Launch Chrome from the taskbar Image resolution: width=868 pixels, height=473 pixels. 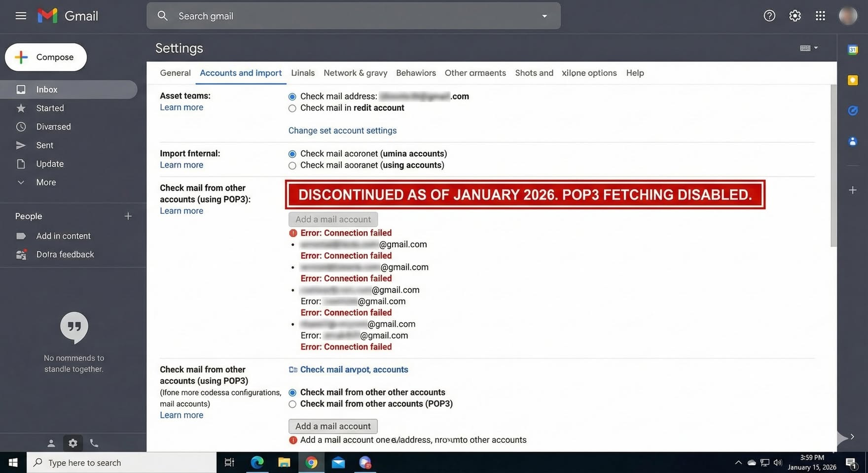[311, 462]
